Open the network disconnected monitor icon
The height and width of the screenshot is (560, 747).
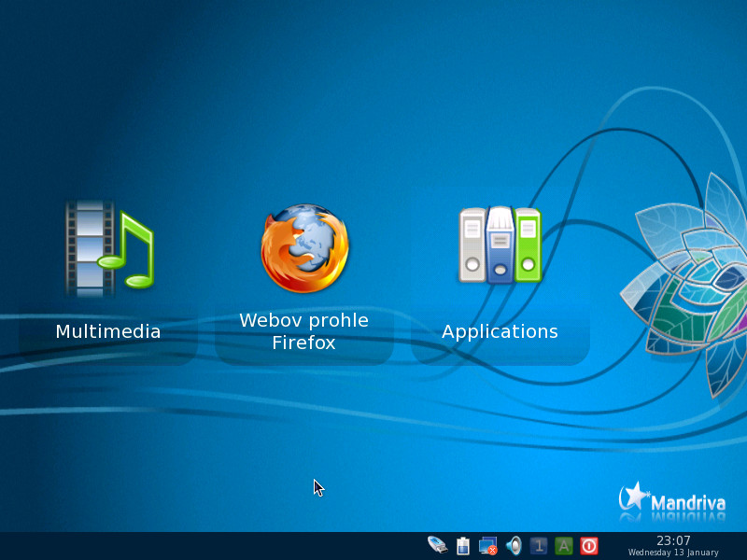[487, 546]
